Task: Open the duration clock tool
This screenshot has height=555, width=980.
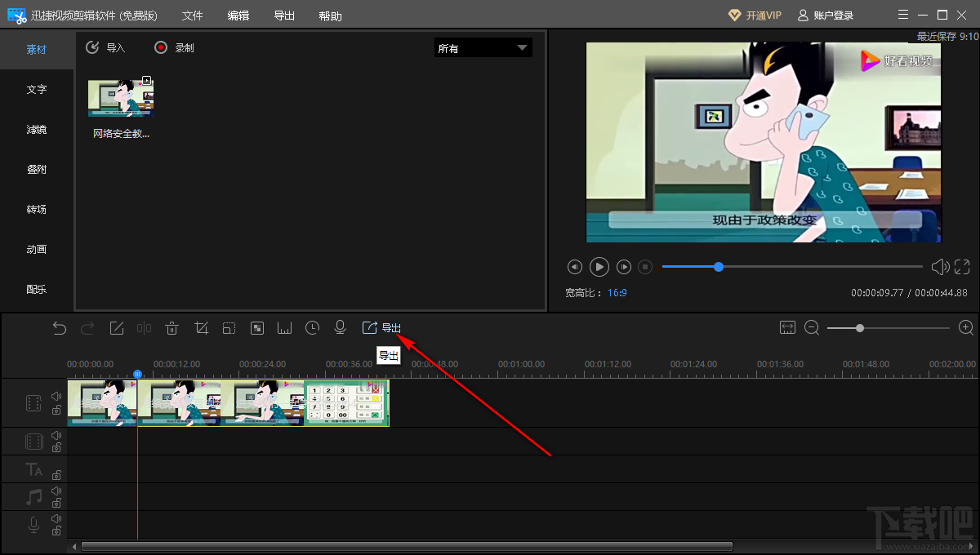Action: click(313, 328)
